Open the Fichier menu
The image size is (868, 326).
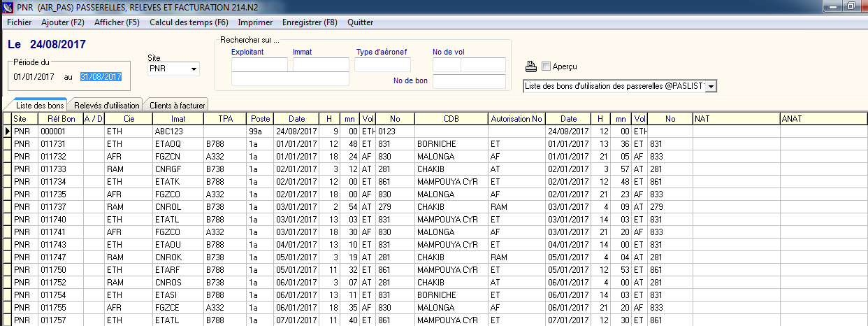tap(19, 22)
